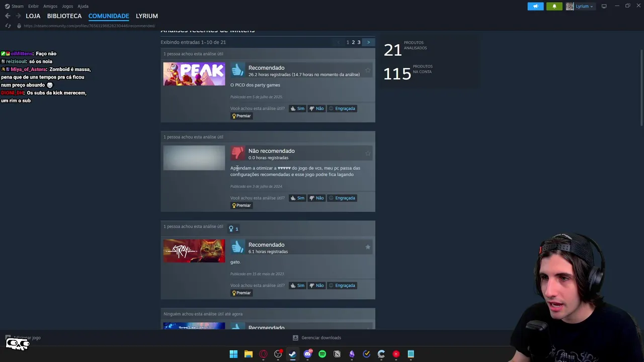Click the page vertical scrollbar

tap(641, 88)
